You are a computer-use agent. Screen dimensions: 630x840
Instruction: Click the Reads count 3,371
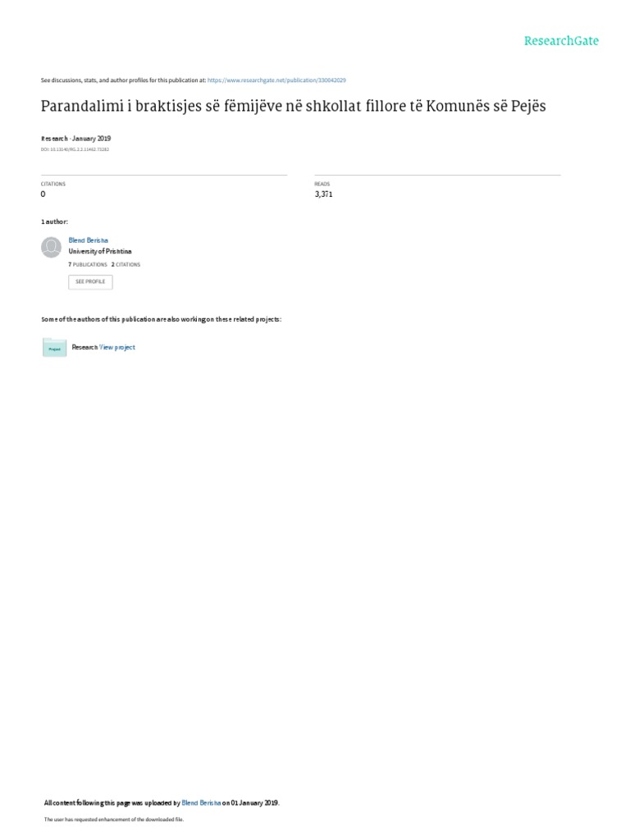[x=323, y=194]
